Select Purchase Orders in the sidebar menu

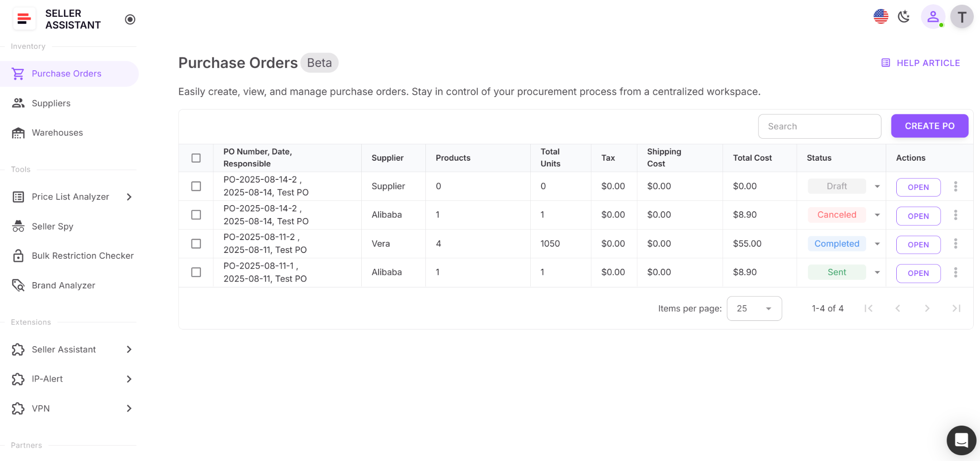pos(67,74)
